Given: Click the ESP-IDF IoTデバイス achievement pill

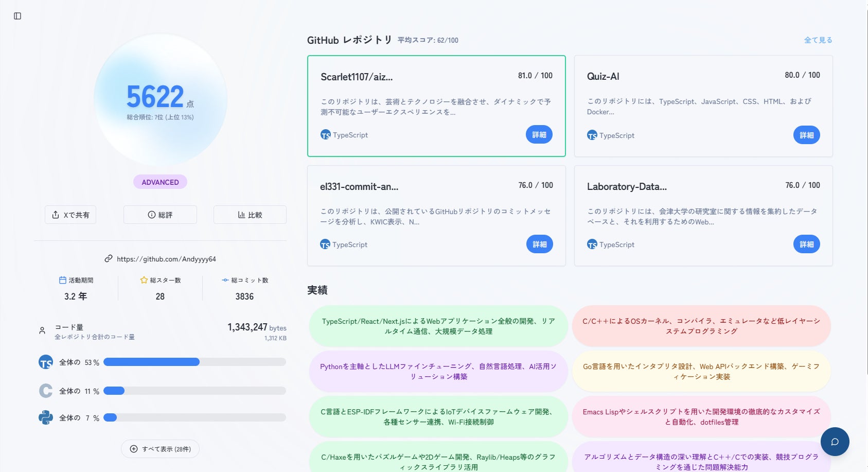Looking at the screenshot, I should (438, 417).
